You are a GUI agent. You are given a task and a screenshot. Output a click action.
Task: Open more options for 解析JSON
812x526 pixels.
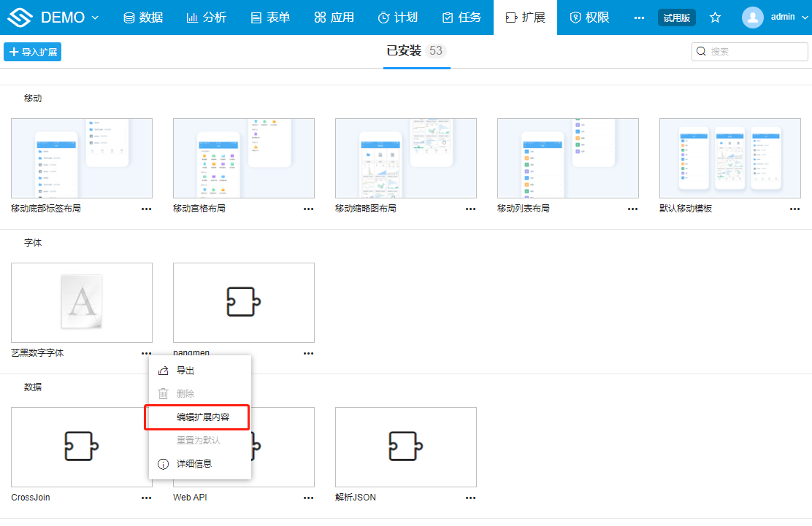coord(471,498)
